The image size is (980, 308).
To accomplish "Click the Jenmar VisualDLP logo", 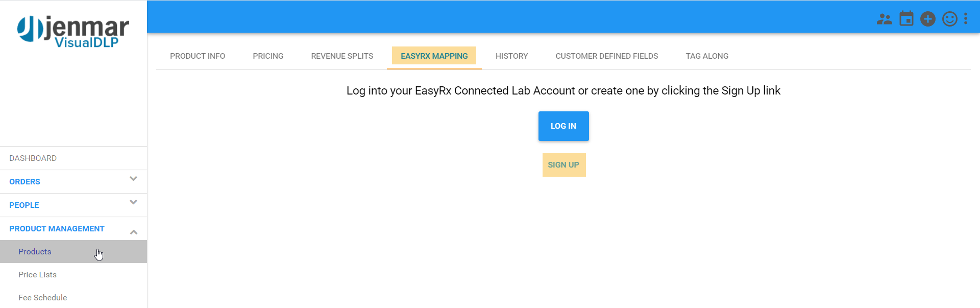I will (x=73, y=32).
